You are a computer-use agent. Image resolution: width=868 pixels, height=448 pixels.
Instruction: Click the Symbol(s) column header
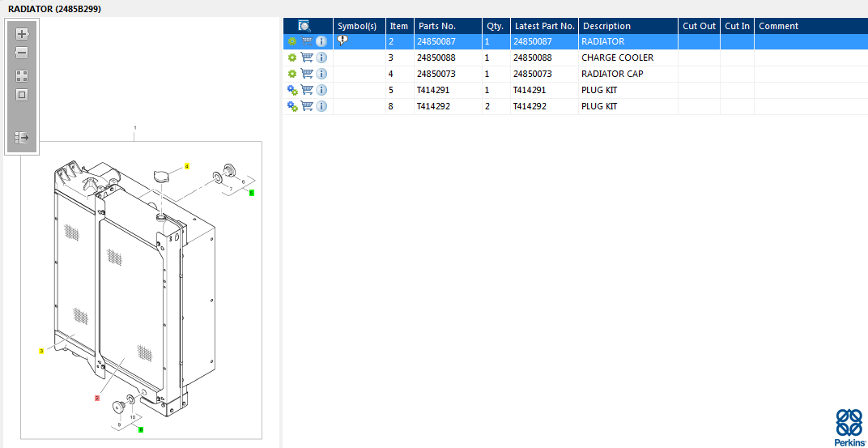360,26
